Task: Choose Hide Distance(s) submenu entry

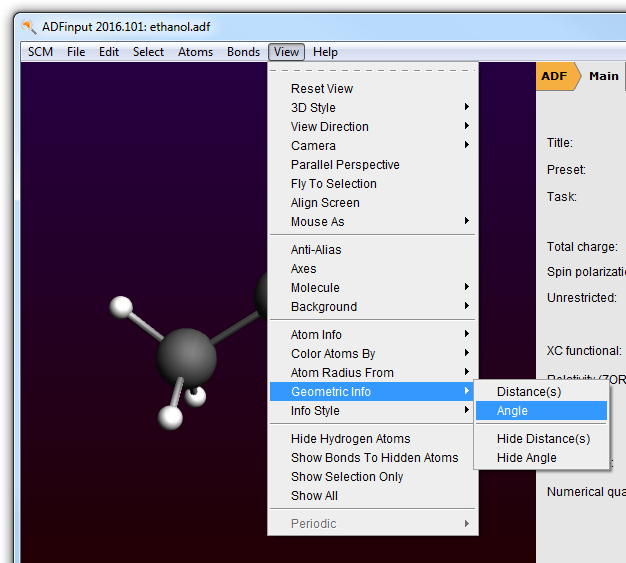Action: pyautogui.click(x=541, y=438)
